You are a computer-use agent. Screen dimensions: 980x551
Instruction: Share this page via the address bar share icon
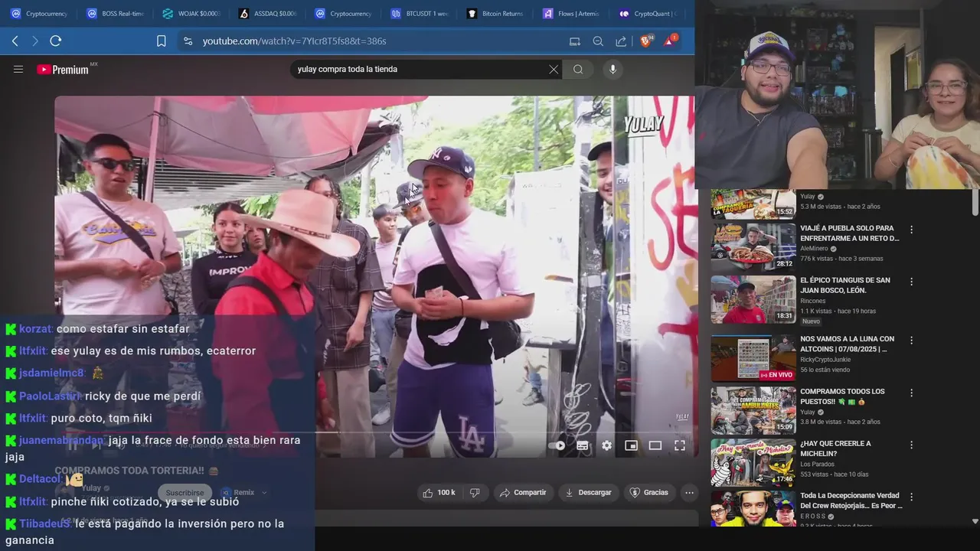coord(621,41)
